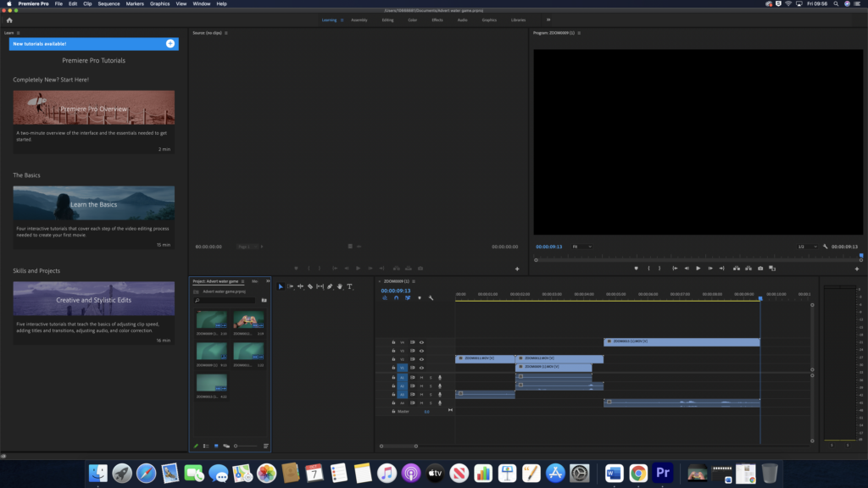Viewport: 868px width, 488px height.
Task: Click new bin folder icon in Project panel
Action: point(264,300)
